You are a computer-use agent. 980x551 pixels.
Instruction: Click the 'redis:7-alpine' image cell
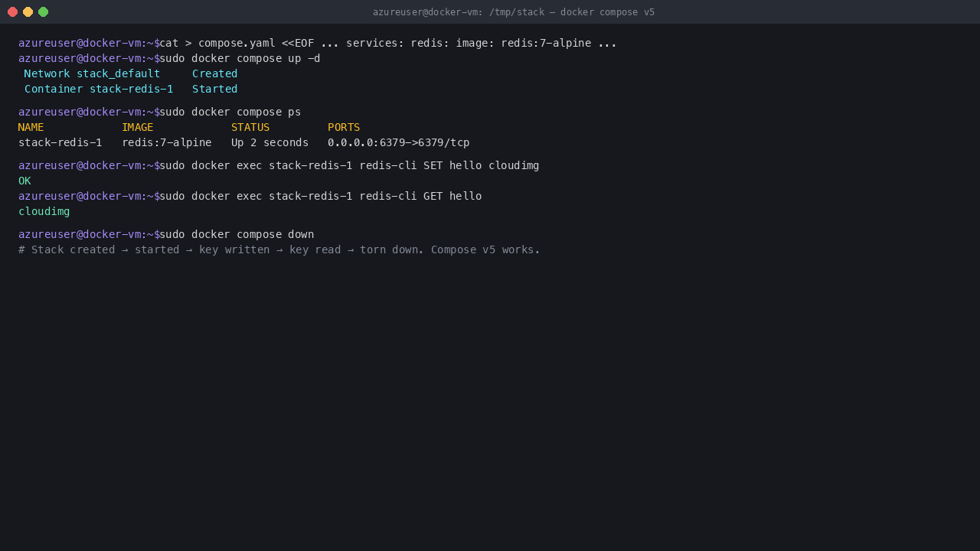(x=166, y=142)
